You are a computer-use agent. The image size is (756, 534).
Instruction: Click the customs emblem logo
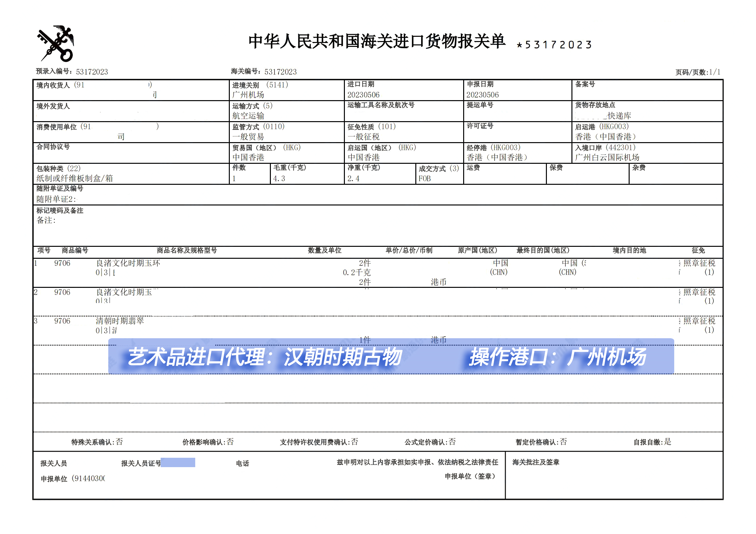(56, 43)
